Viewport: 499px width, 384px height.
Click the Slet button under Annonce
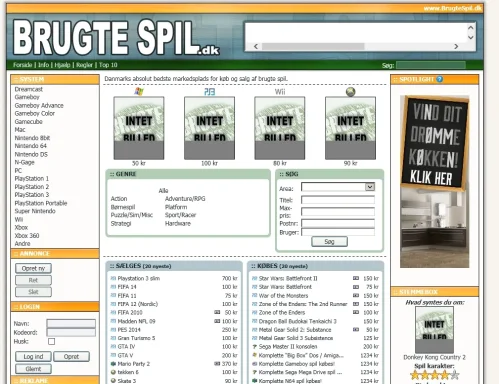click(33, 292)
